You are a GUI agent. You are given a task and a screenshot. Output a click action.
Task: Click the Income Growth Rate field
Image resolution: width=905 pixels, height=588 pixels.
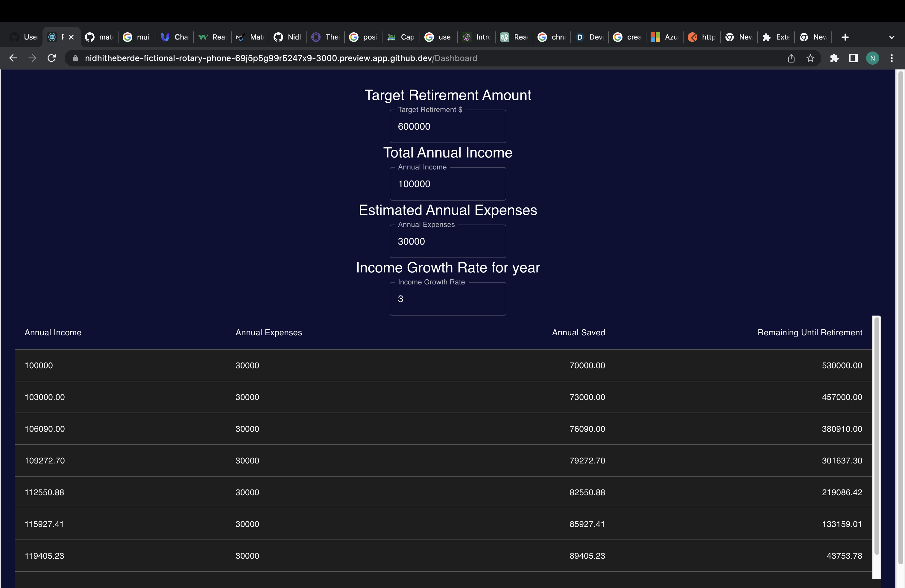pyautogui.click(x=447, y=299)
